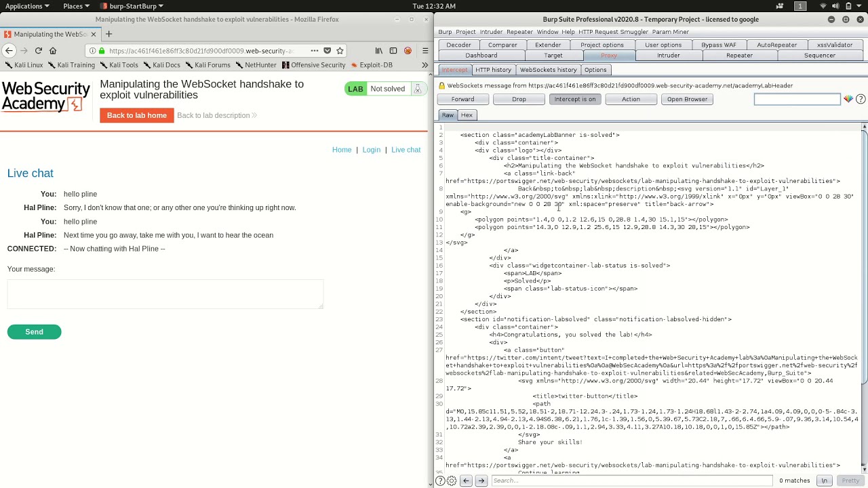Open Home link on lab page
The width and height of the screenshot is (868, 488).
pos(342,150)
